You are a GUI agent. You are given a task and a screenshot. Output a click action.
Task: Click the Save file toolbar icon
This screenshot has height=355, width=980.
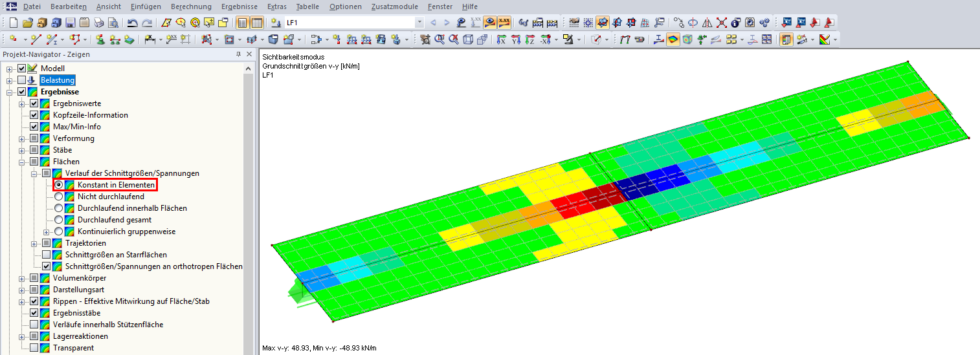pyautogui.click(x=70, y=23)
